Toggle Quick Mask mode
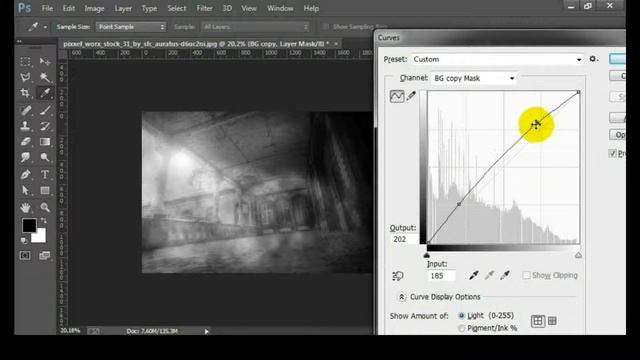The height and width of the screenshot is (360, 640). click(25, 256)
